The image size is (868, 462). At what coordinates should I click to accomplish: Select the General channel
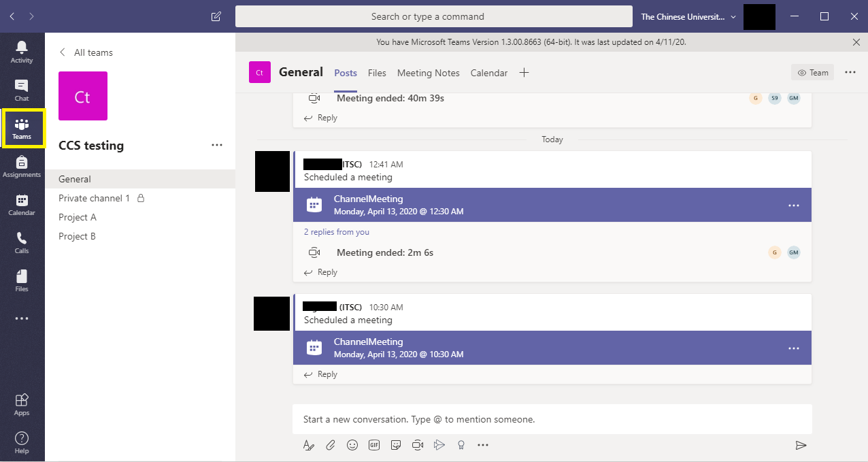[x=140, y=179]
